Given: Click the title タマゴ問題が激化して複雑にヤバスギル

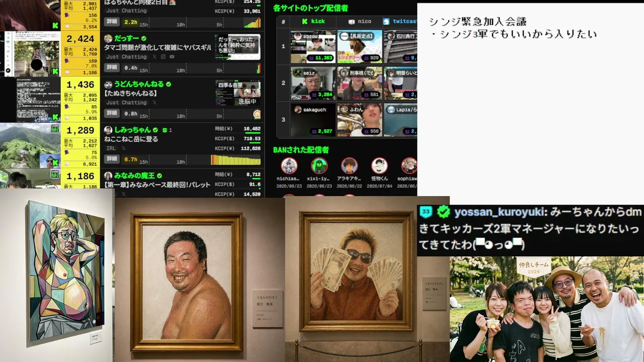Looking at the screenshot, I should (x=157, y=48).
